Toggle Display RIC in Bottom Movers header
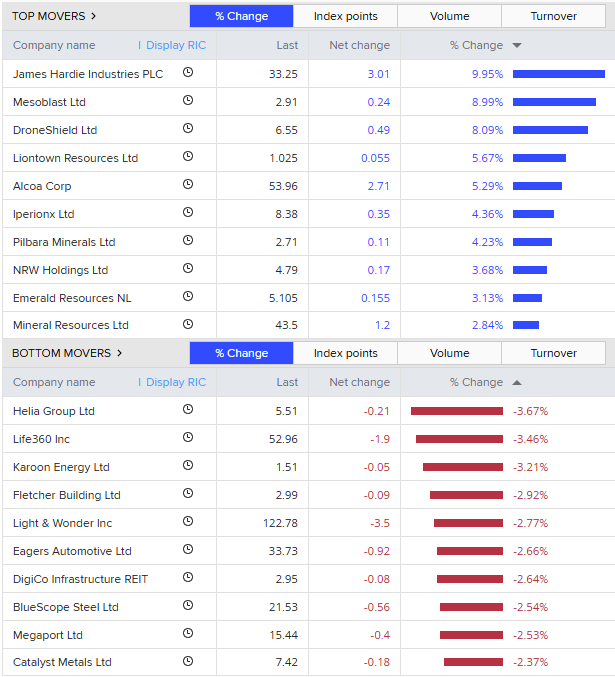615x677 pixels. click(x=175, y=382)
